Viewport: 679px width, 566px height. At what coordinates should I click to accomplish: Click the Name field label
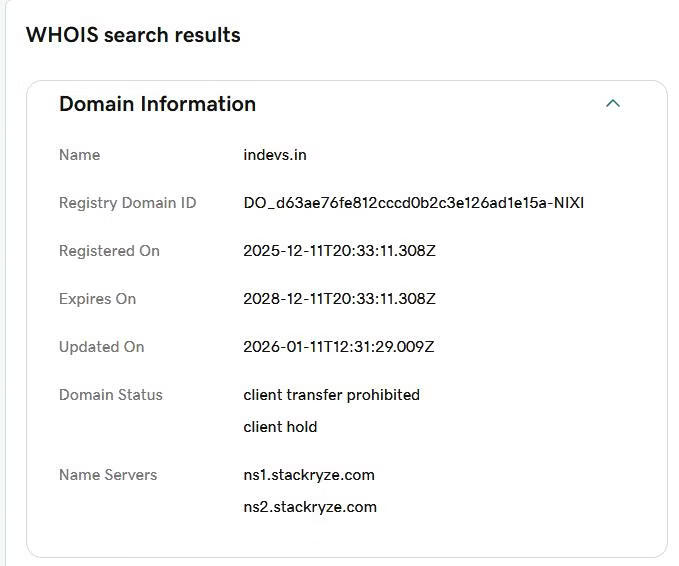[79, 155]
